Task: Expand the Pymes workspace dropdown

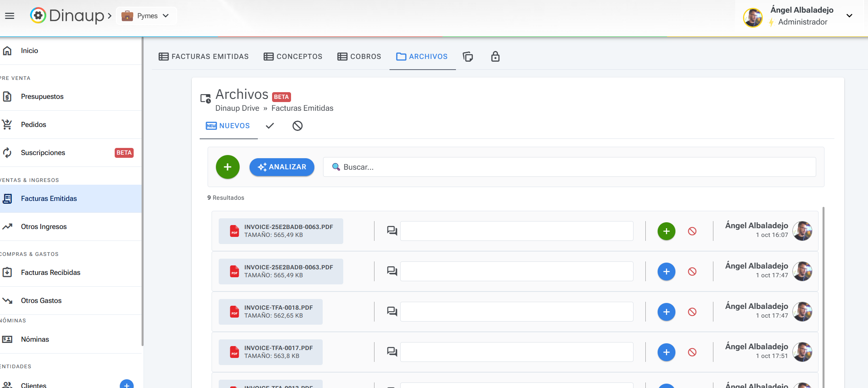Action: [x=147, y=16]
